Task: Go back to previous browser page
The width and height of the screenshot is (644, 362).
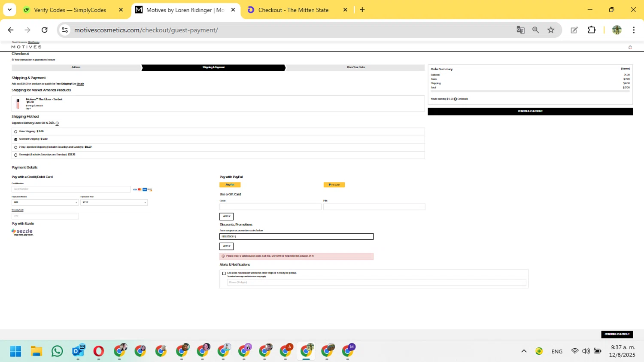Action: pyautogui.click(x=11, y=30)
